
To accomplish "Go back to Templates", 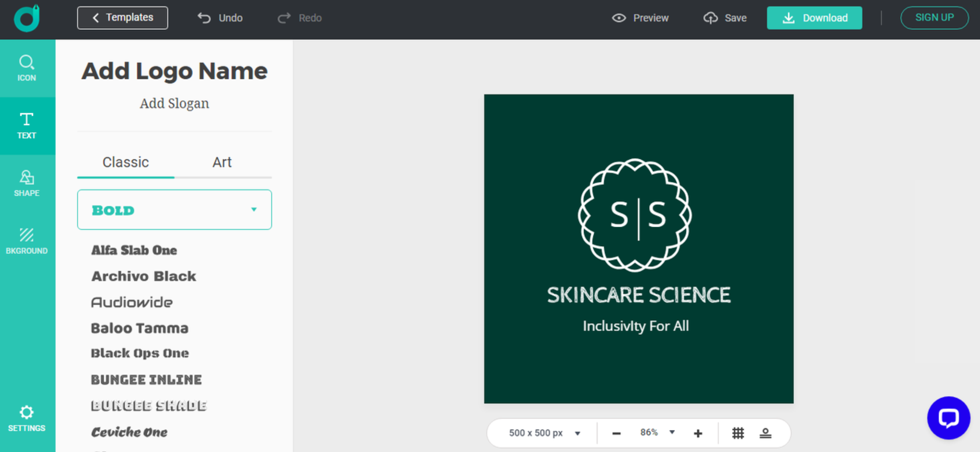I will click(122, 18).
